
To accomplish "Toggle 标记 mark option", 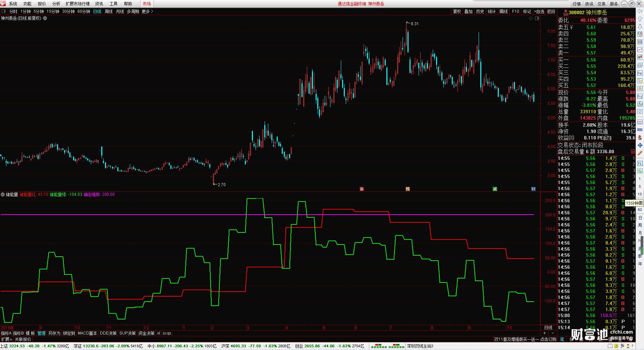I will pos(527,11).
